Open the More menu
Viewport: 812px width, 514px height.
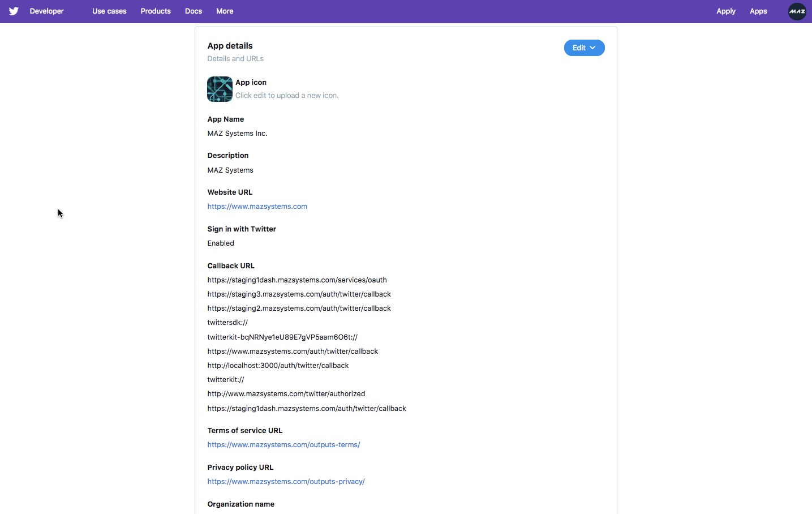point(225,11)
